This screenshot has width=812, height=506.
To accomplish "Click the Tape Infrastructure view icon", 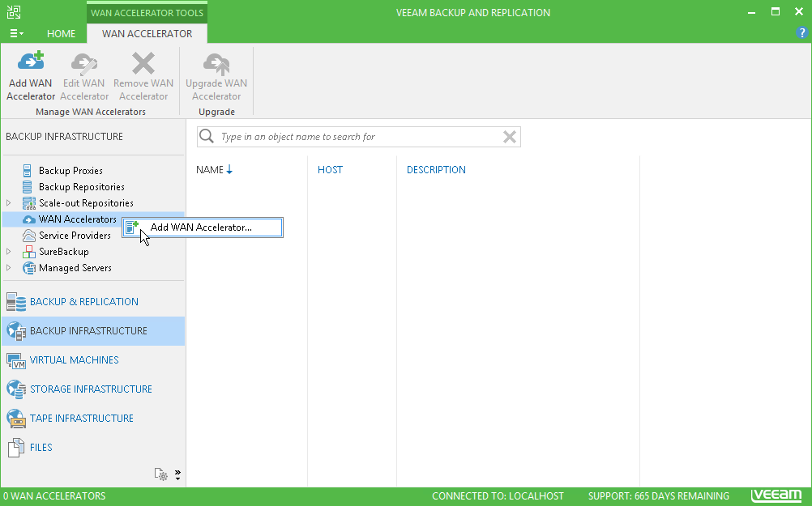I will pos(16,418).
